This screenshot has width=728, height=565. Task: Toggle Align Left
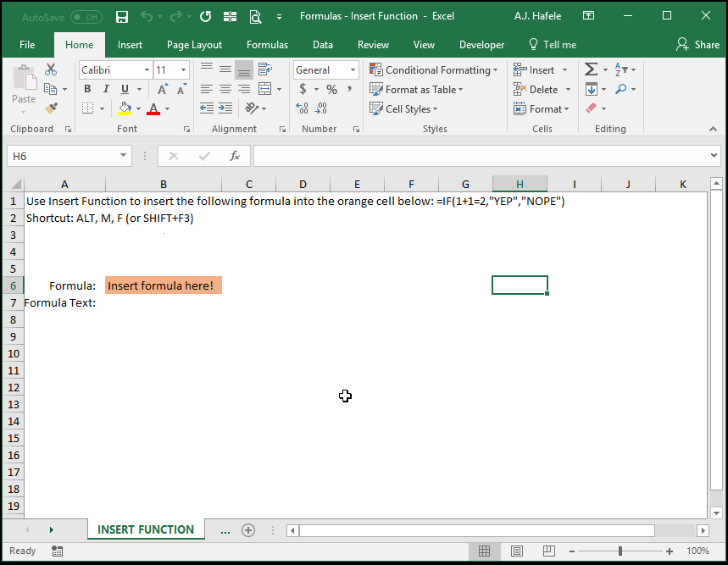207,89
